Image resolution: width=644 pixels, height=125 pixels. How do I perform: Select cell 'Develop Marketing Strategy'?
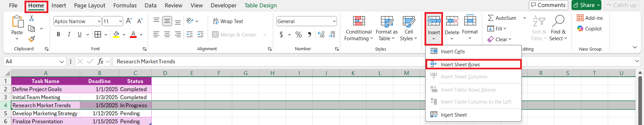point(46,113)
